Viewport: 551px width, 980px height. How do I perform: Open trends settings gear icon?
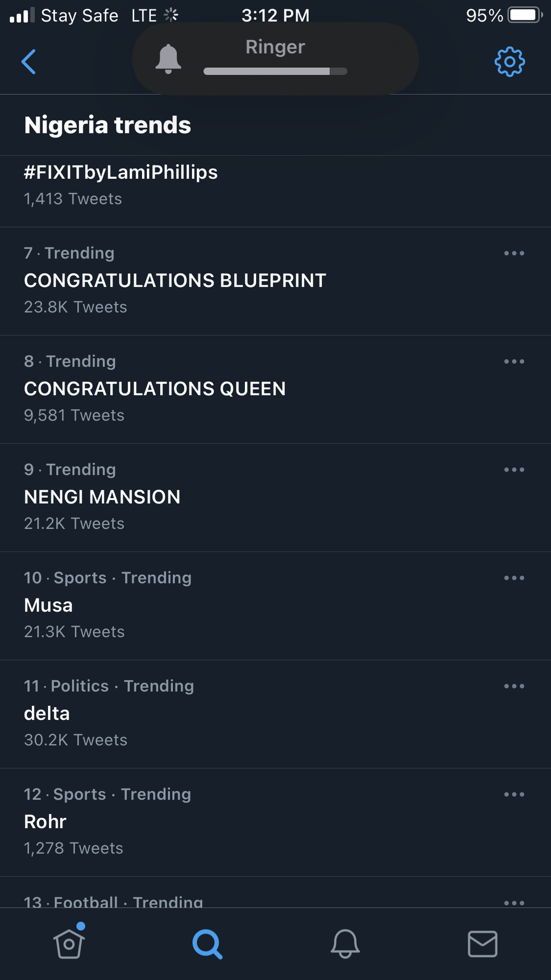click(509, 62)
